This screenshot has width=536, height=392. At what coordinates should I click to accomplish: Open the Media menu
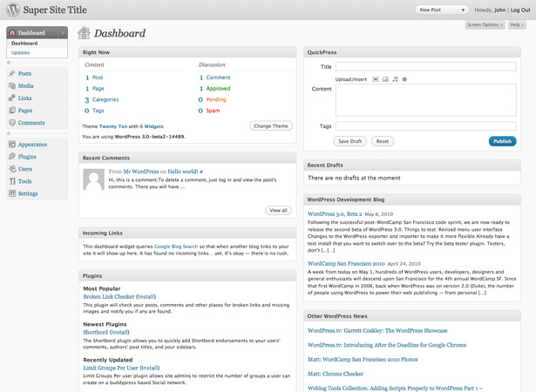tap(25, 85)
